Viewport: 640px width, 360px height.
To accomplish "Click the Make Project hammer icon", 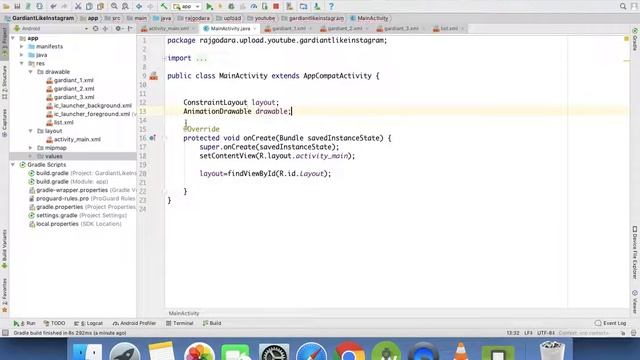I will coord(164,7).
